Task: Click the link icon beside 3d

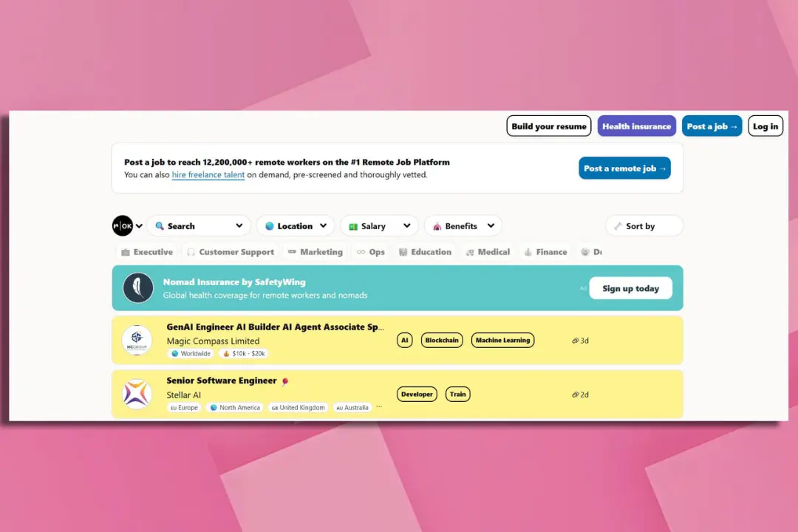Action: pos(575,341)
